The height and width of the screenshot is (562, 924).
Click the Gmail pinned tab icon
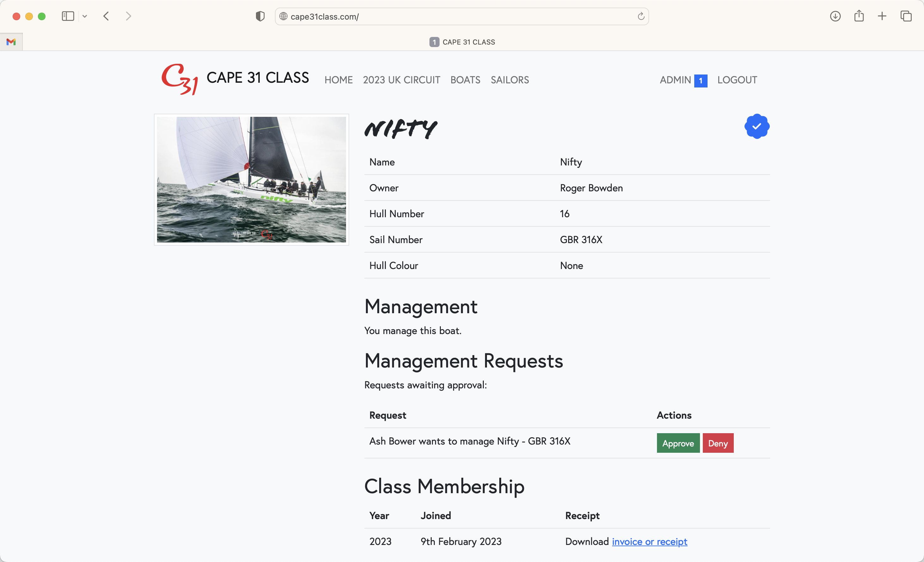pos(11,42)
